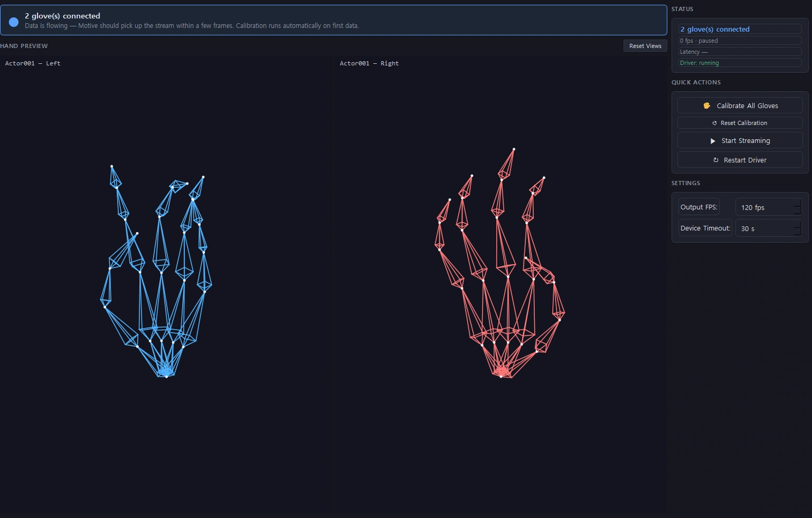Click the banner message starting "Data is flowing"
Image resolution: width=812 pixels, height=518 pixels.
pos(192,26)
